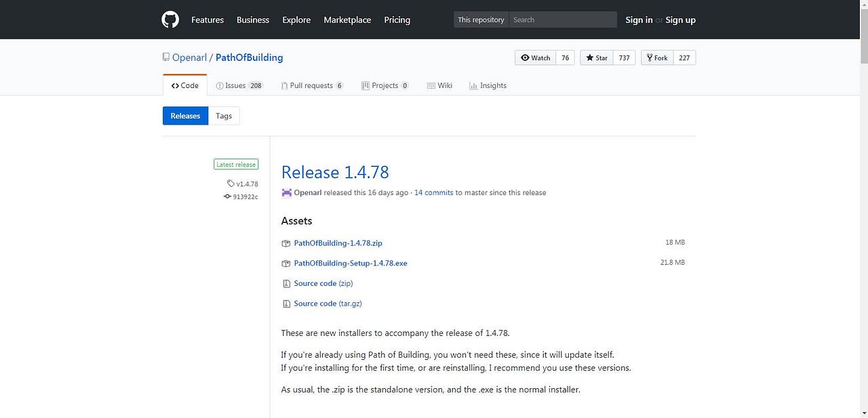Click the Assets heading
Viewport: 868px width, 418px height.
[296, 221]
